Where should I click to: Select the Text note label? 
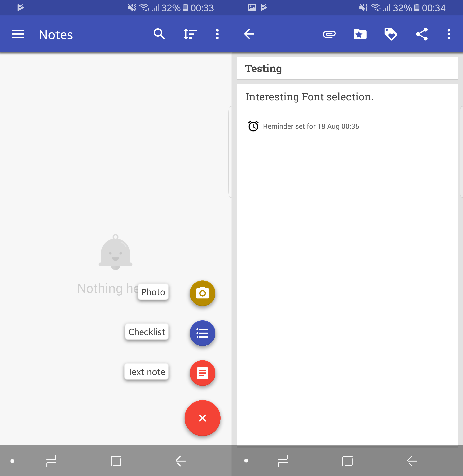point(146,372)
